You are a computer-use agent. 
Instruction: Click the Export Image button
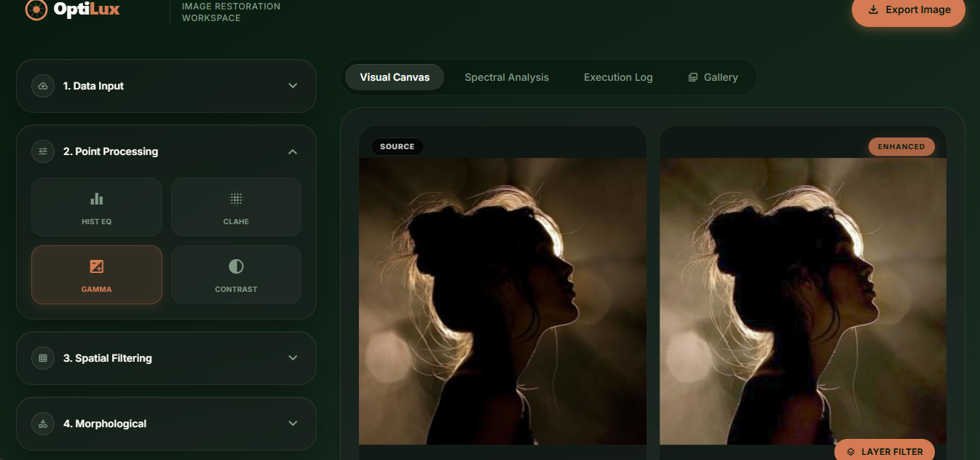[x=909, y=10]
